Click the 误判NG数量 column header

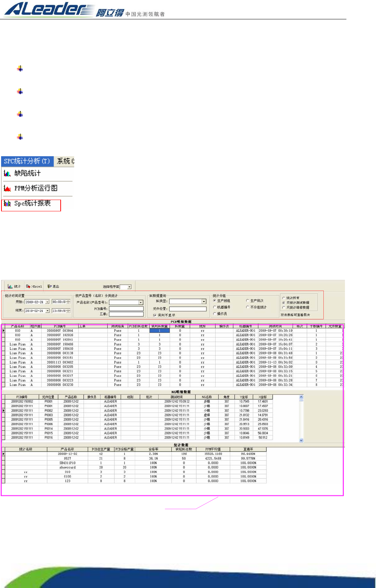pos(159,326)
